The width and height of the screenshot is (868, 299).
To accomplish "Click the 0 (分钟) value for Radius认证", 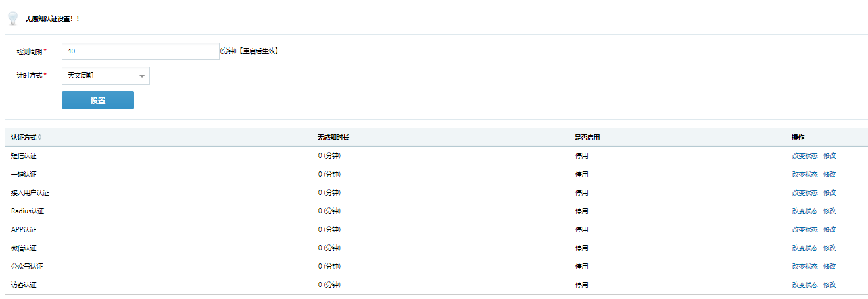I will coord(329,211).
